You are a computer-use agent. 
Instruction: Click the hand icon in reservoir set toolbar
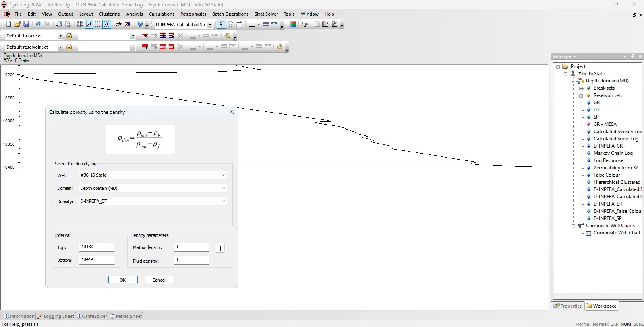pos(280,47)
